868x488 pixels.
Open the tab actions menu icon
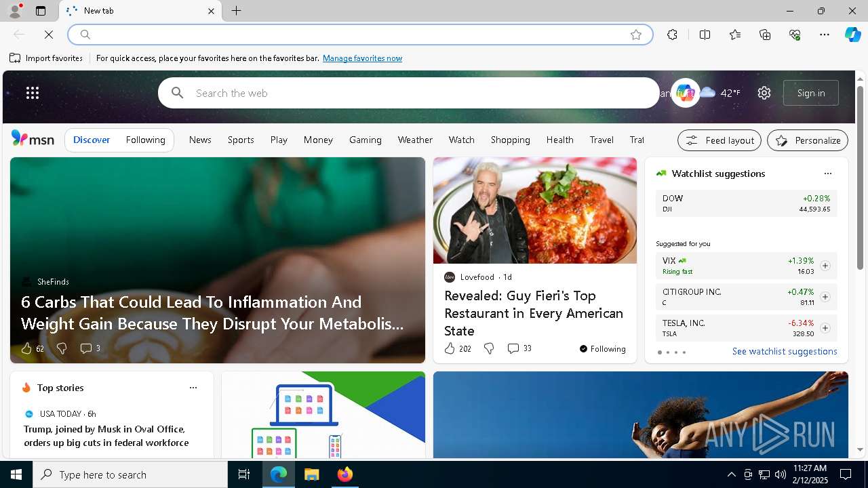41,11
